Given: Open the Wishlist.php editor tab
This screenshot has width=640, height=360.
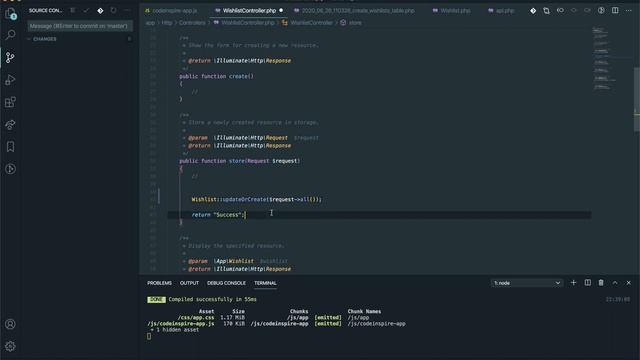Looking at the screenshot, I should (452, 11).
